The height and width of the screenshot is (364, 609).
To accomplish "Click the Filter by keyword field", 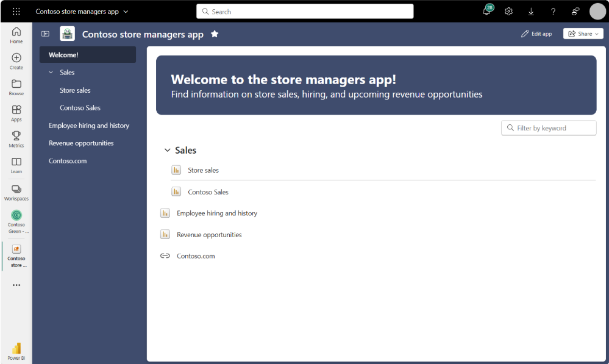I will (548, 127).
